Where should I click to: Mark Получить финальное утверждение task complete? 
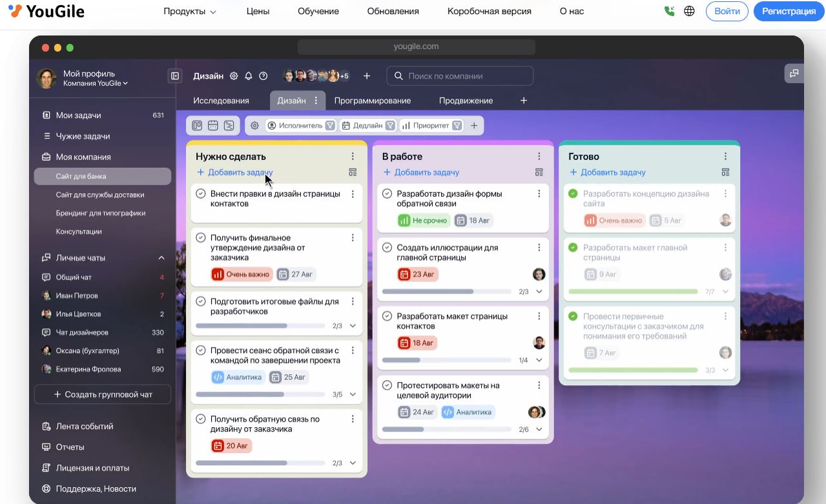[x=201, y=238]
